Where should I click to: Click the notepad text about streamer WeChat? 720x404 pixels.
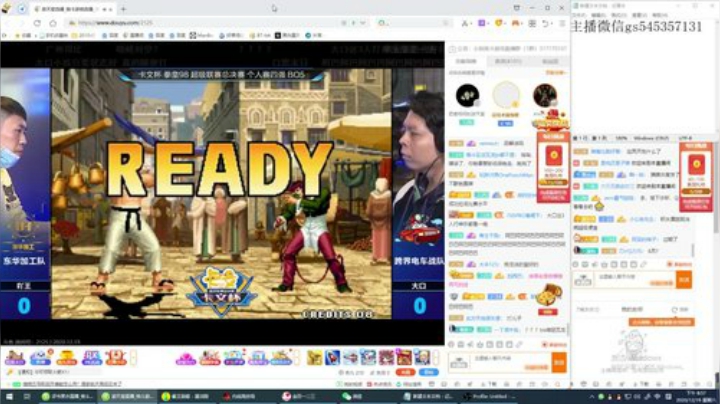point(636,27)
